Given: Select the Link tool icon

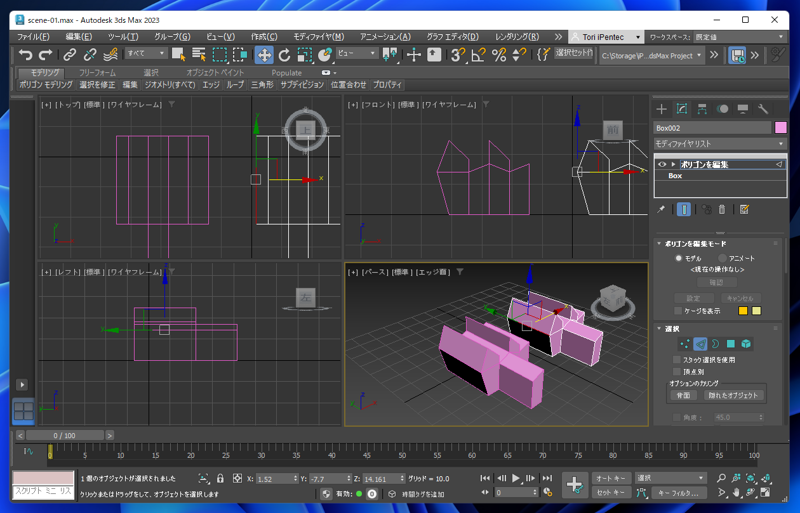Looking at the screenshot, I should coord(70,55).
